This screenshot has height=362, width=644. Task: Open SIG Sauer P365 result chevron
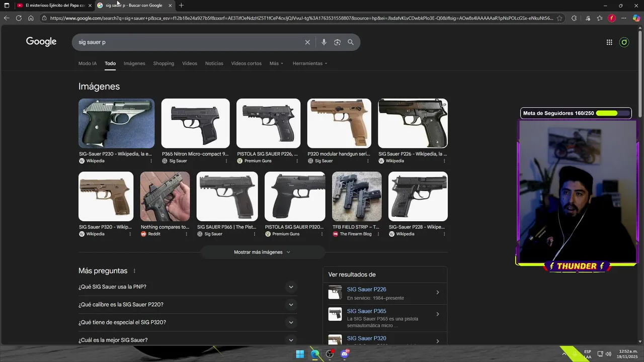coord(437,314)
